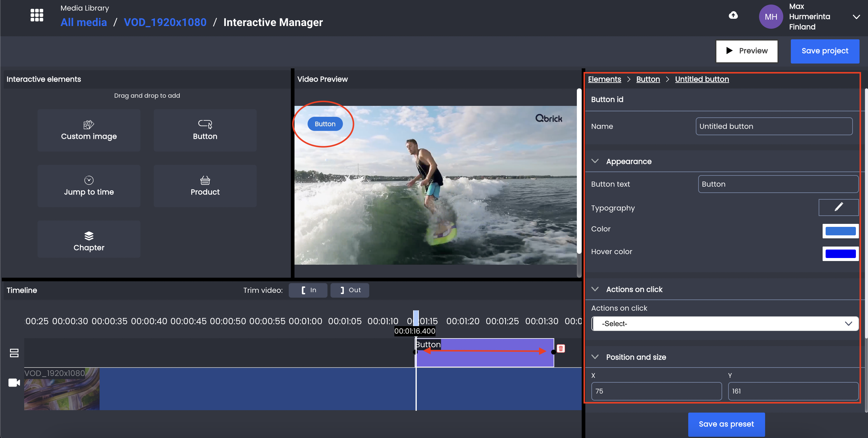868x438 pixels.
Task: Click the Button clip's left start handle
Action: pos(415,352)
